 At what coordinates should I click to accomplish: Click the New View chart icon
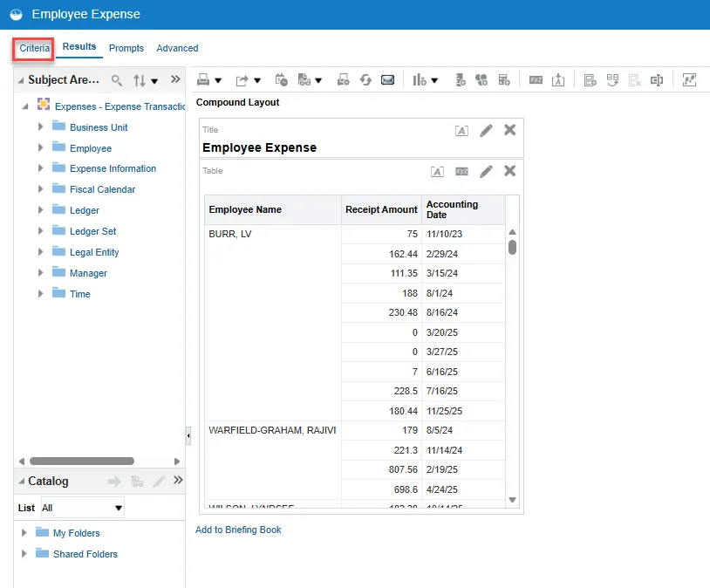pos(419,80)
